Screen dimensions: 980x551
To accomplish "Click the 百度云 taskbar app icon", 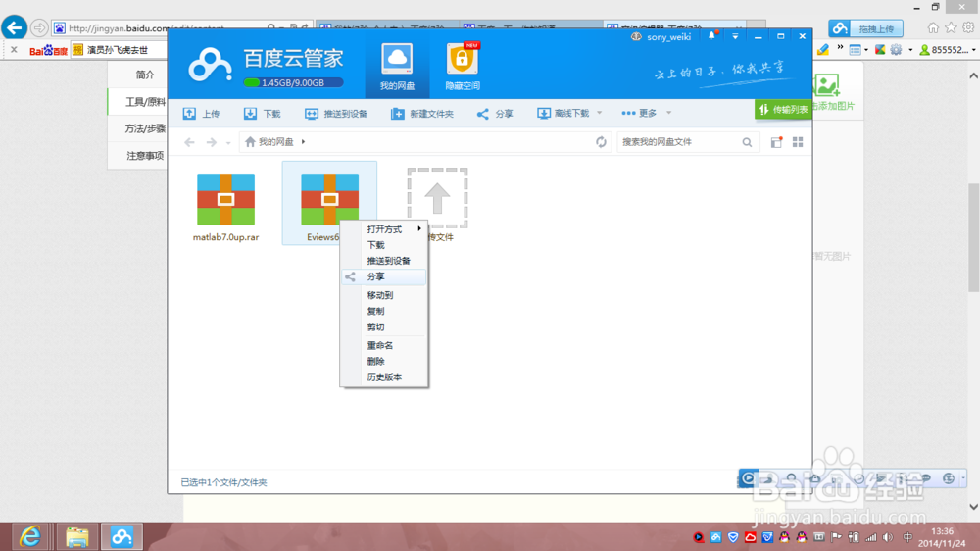I will point(122,536).
